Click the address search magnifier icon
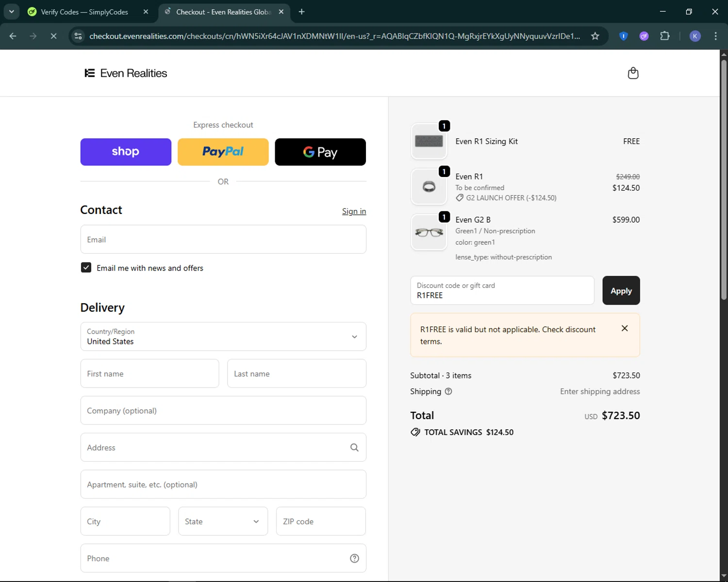728x582 pixels. [354, 448]
